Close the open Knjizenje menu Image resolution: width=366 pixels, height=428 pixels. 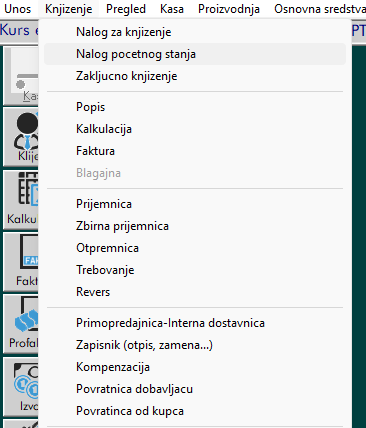click(x=68, y=9)
